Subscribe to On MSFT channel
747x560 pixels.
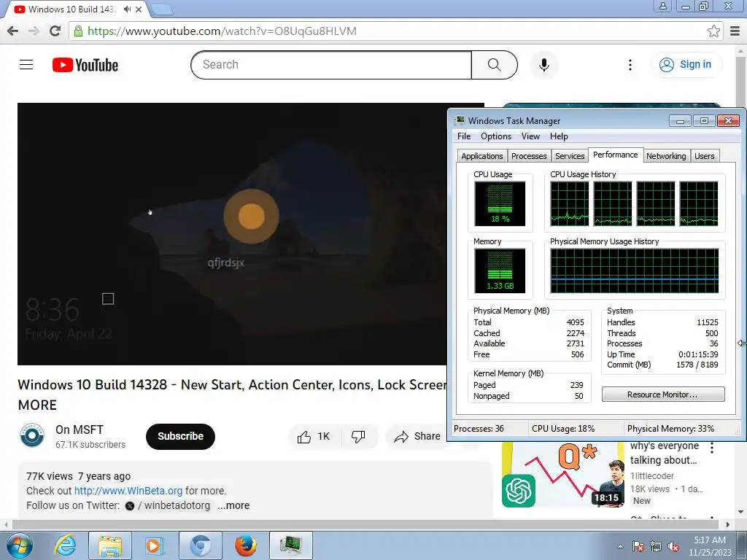click(x=180, y=436)
